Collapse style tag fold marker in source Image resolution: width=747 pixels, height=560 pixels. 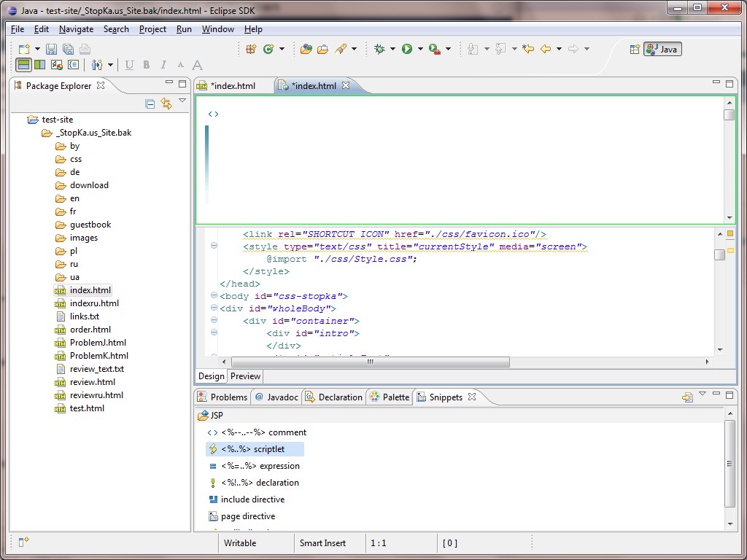214,246
